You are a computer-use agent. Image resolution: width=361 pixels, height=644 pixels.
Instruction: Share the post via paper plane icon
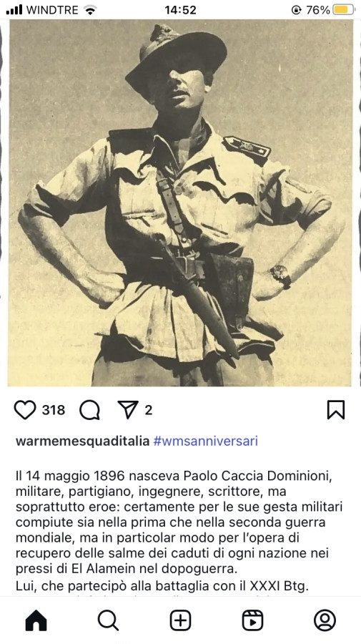pyautogui.click(x=128, y=409)
